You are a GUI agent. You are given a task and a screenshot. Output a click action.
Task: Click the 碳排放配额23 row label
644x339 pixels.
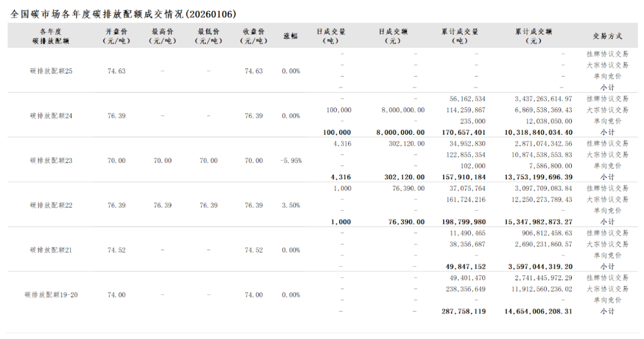coord(51,160)
